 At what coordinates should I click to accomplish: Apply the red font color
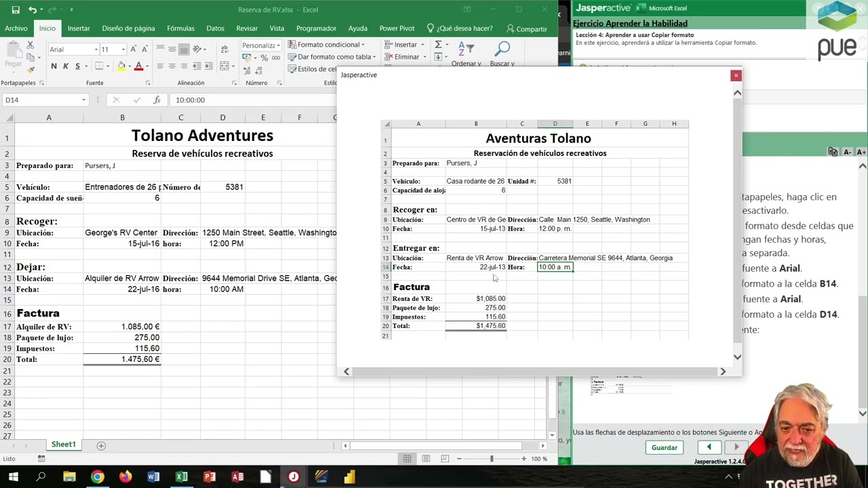pos(138,66)
